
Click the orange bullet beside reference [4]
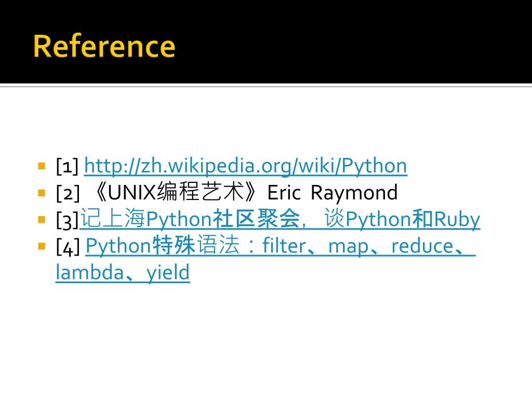pyautogui.click(x=42, y=246)
